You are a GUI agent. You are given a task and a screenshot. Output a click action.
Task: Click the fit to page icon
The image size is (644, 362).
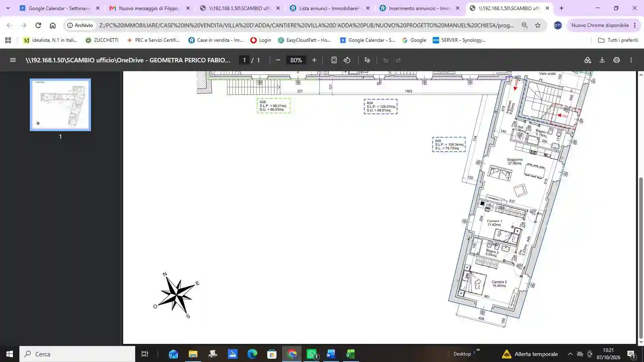pyautogui.click(x=334, y=60)
